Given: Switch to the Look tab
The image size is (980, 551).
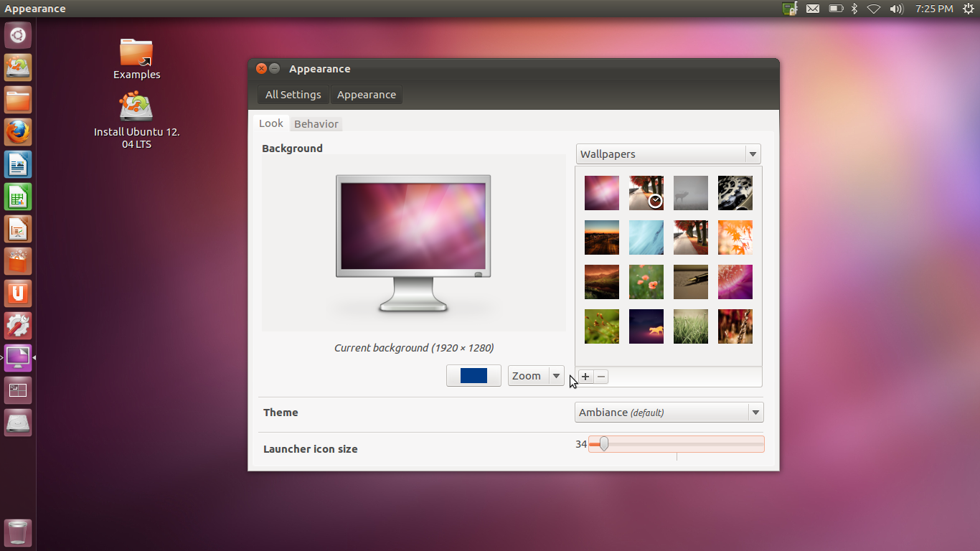Looking at the screenshot, I should coord(271,123).
